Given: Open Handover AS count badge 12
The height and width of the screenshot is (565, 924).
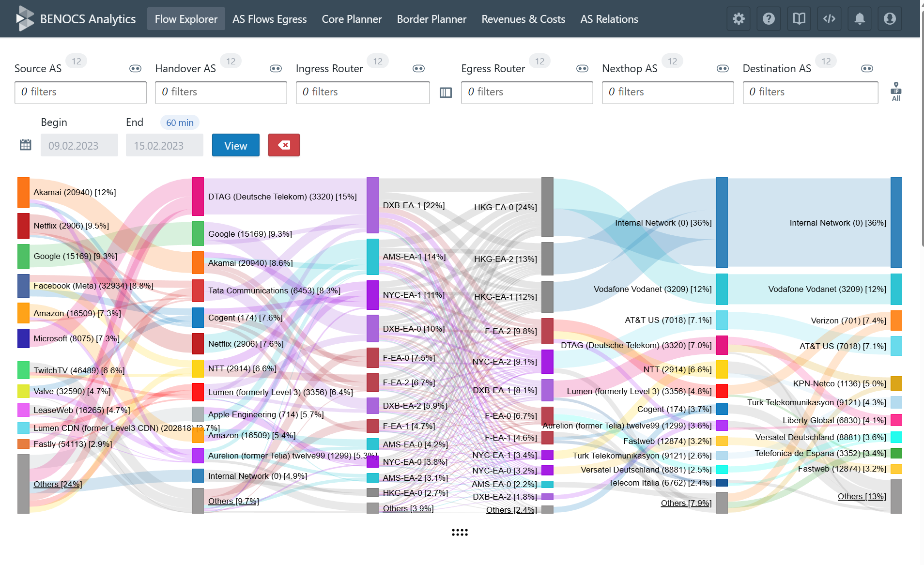Looking at the screenshot, I should (x=231, y=61).
